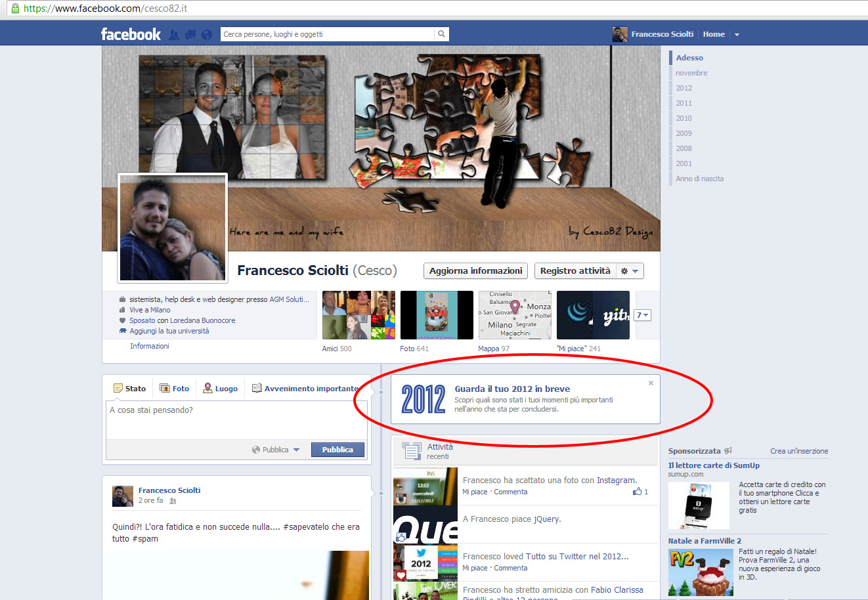The height and width of the screenshot is (600, 868).
Task: Open the Instagram link in activity
Action: pyautogui.click(x=616, y=481)
